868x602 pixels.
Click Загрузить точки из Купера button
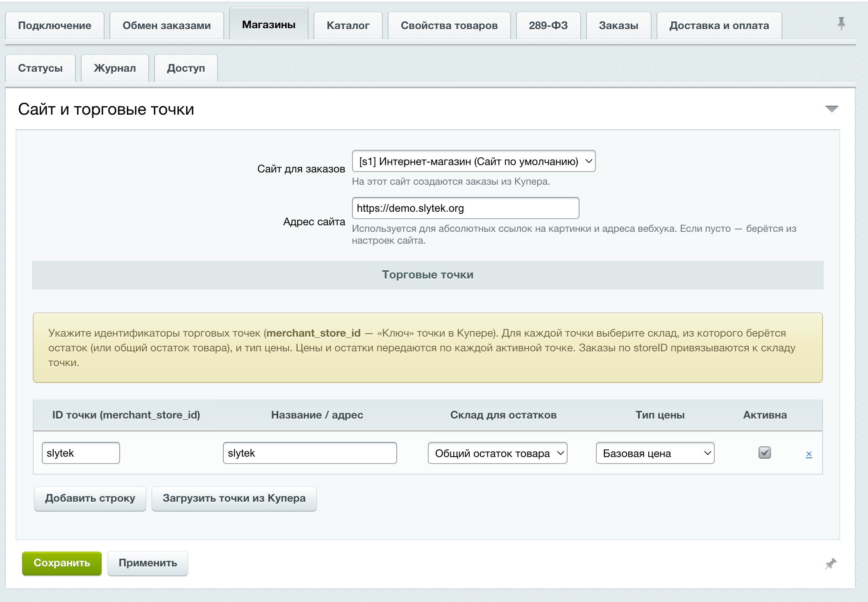click(234, 498)
